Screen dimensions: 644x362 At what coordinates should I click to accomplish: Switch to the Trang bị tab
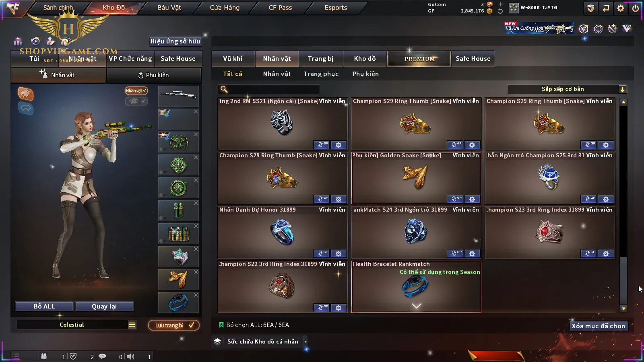pos(321,59)
